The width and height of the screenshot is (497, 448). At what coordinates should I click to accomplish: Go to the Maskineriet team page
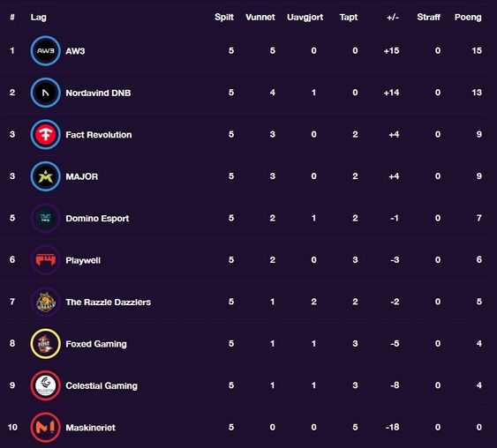(x=91, y=428)
